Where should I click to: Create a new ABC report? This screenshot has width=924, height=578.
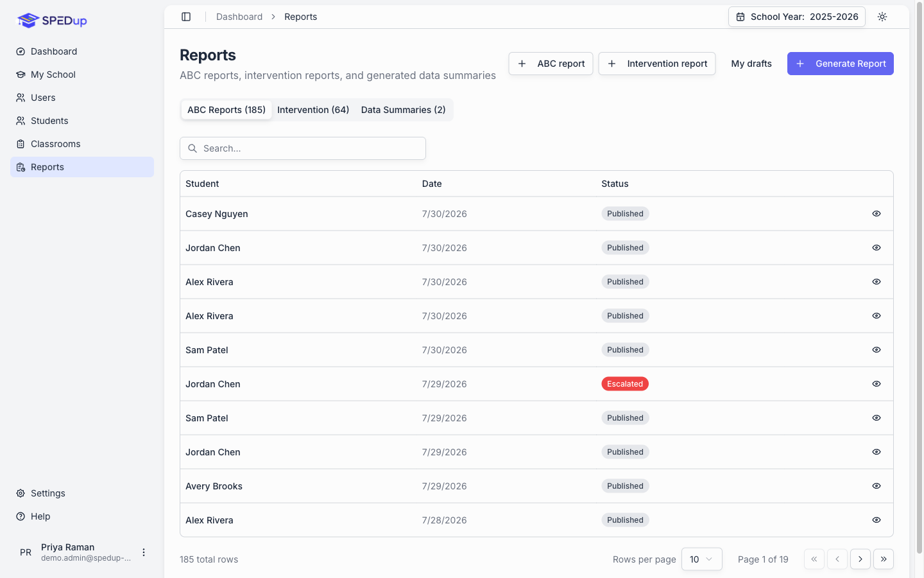551,64
